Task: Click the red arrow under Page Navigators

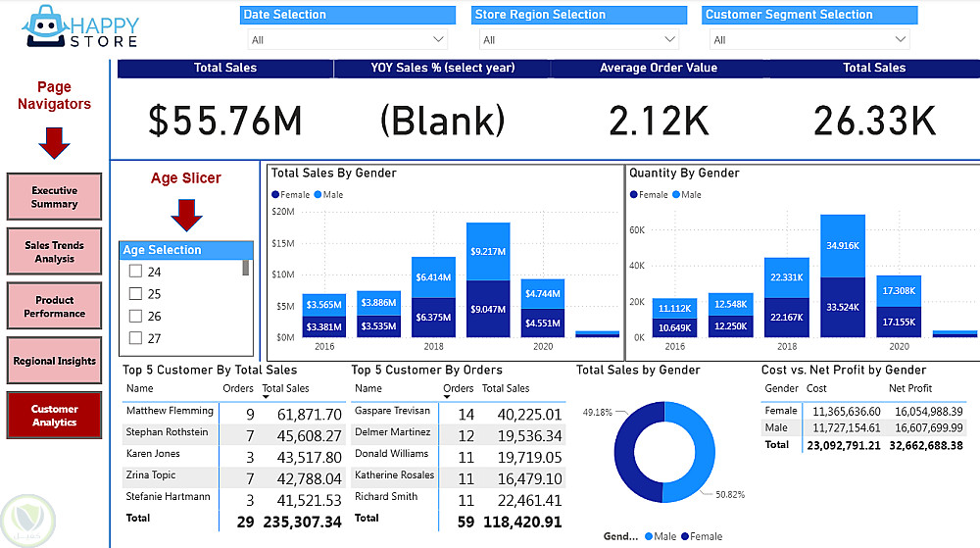Action: point(54,143)
